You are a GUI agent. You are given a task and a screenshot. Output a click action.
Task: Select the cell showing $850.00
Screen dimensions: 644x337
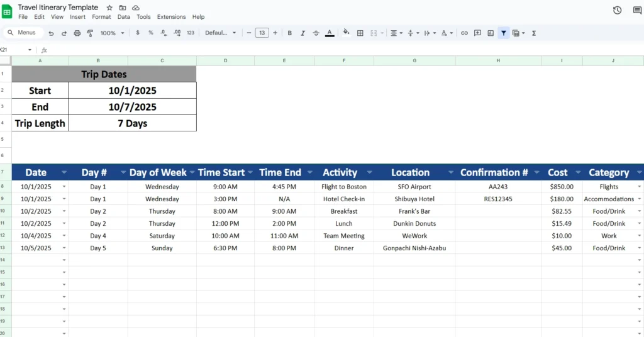pos(562,187)
